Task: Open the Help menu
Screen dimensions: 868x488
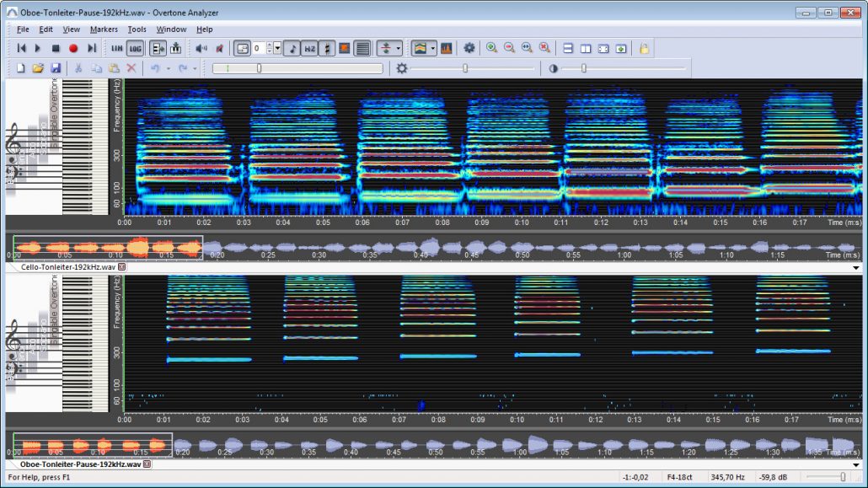Action: (204, 29)
